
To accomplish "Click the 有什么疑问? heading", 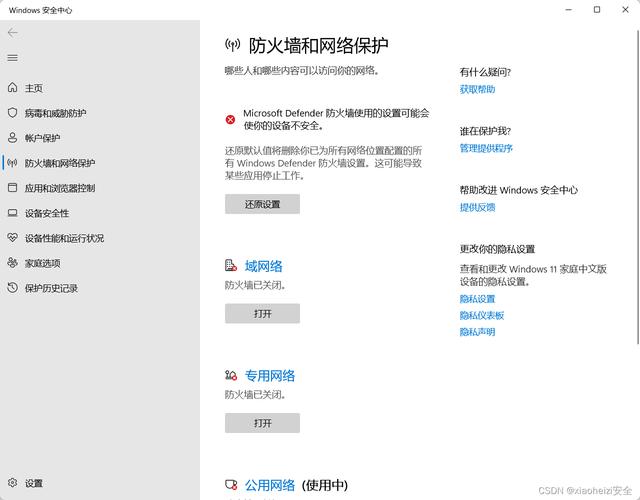I will click(485, 72).
